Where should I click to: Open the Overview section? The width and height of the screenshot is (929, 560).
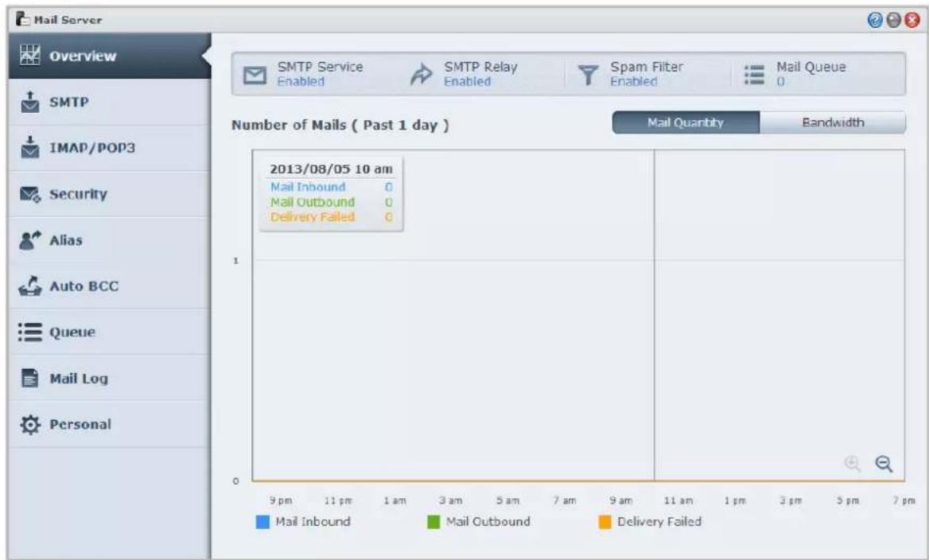(x=110, y=56)
